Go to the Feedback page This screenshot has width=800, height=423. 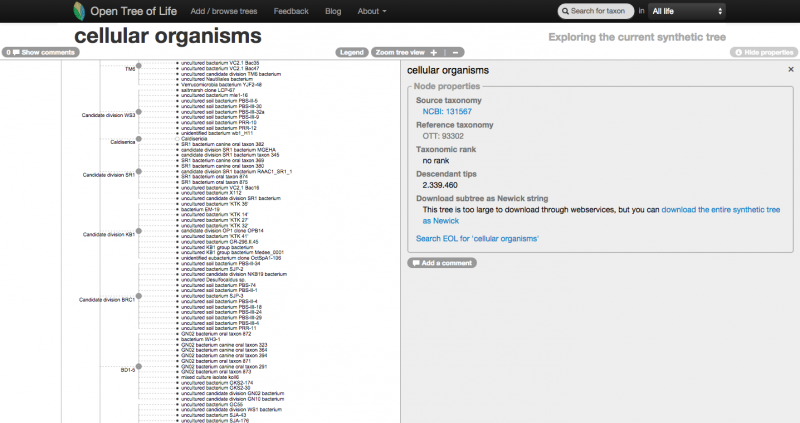291,12
